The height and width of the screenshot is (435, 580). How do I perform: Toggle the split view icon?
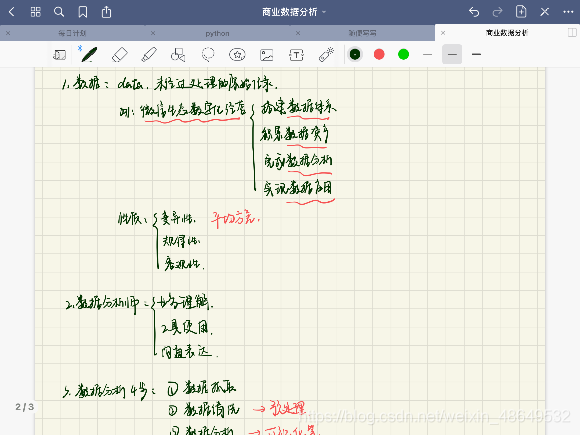[572, 33]
